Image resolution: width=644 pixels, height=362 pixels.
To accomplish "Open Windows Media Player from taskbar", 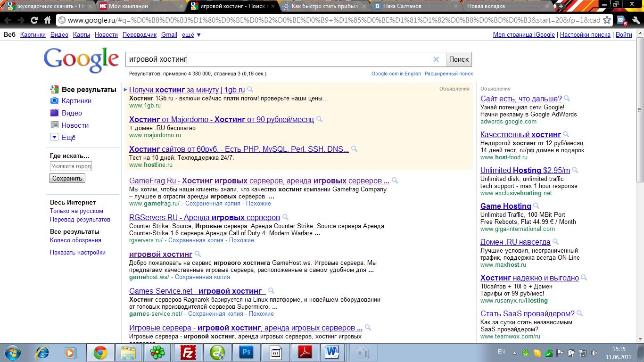I will (71, 353).
